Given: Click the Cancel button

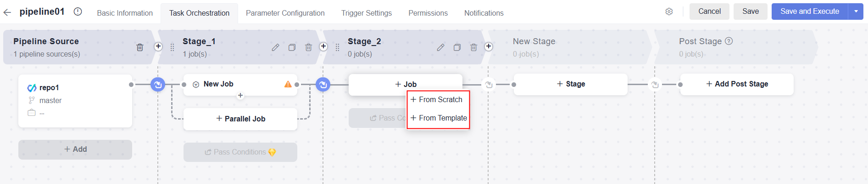Looking at the screenshot, I should 709,11.
